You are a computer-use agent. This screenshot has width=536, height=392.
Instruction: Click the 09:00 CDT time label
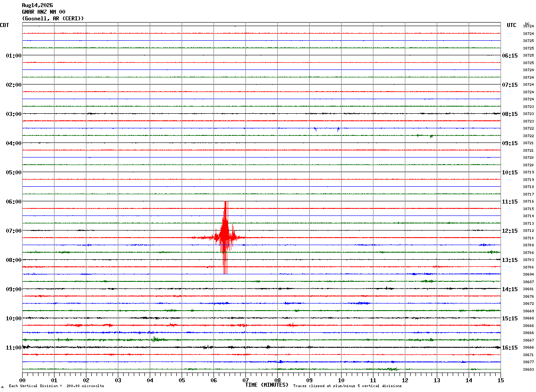(14, 289)
